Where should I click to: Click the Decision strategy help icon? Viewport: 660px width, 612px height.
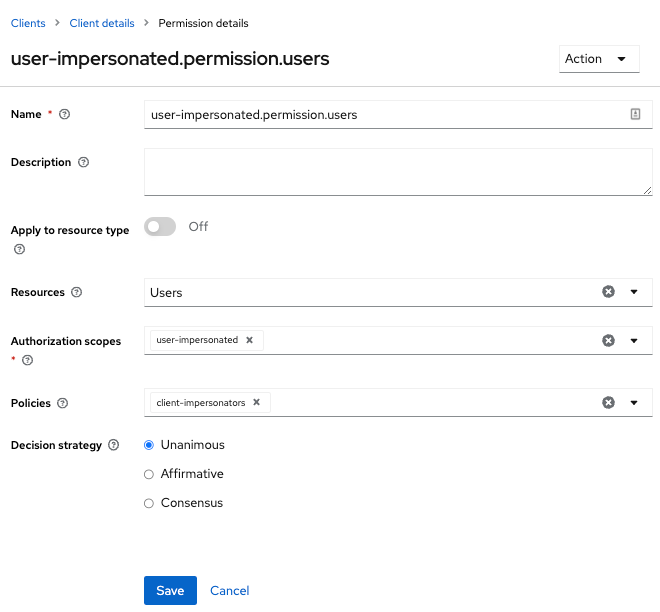click(x=113, y=446)
